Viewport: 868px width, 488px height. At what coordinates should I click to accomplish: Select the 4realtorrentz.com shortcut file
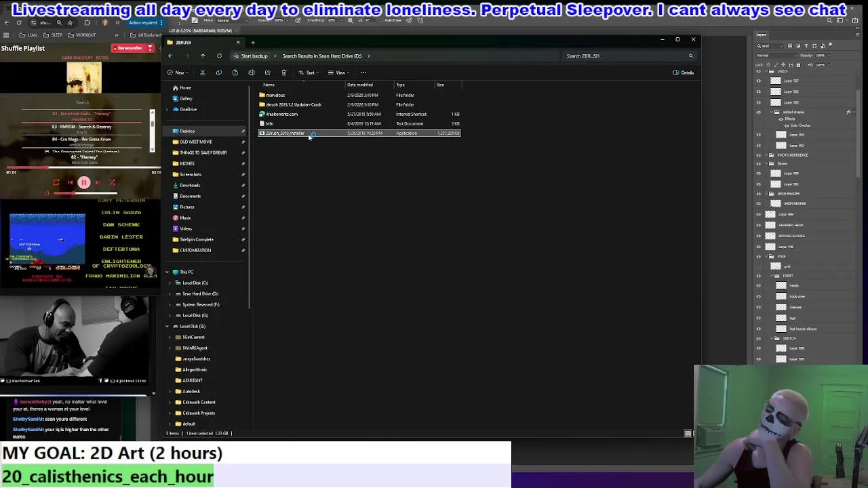tap(359, 114)
